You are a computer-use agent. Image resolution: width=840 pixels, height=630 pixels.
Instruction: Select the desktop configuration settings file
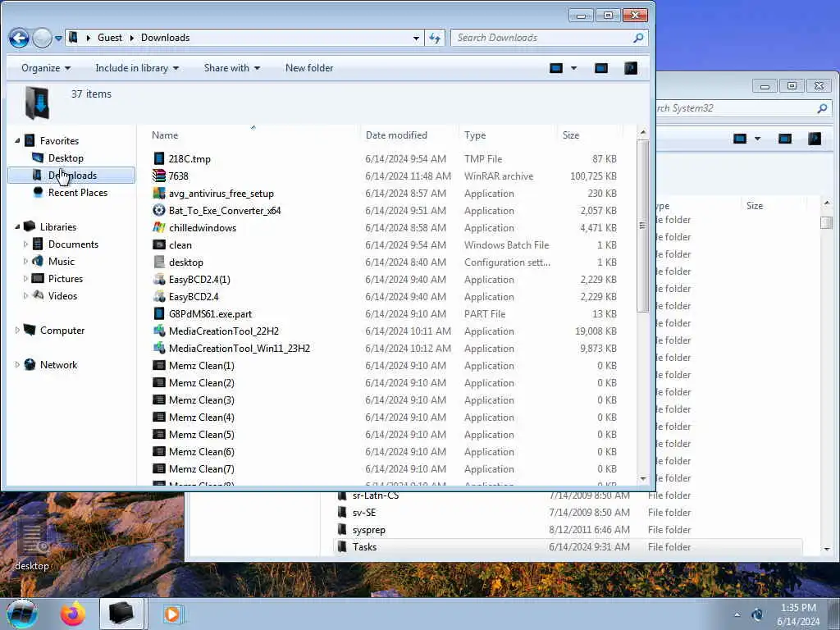[x=185, y=262]
